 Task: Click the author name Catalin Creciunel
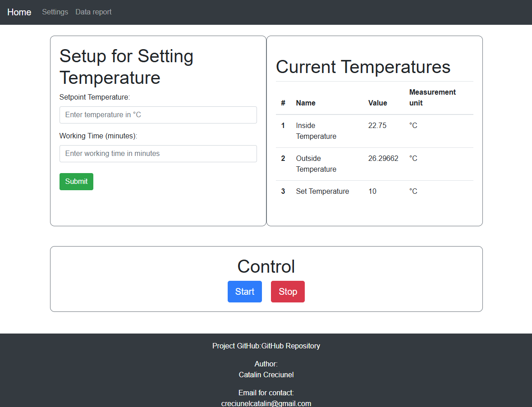coord(266,375)
